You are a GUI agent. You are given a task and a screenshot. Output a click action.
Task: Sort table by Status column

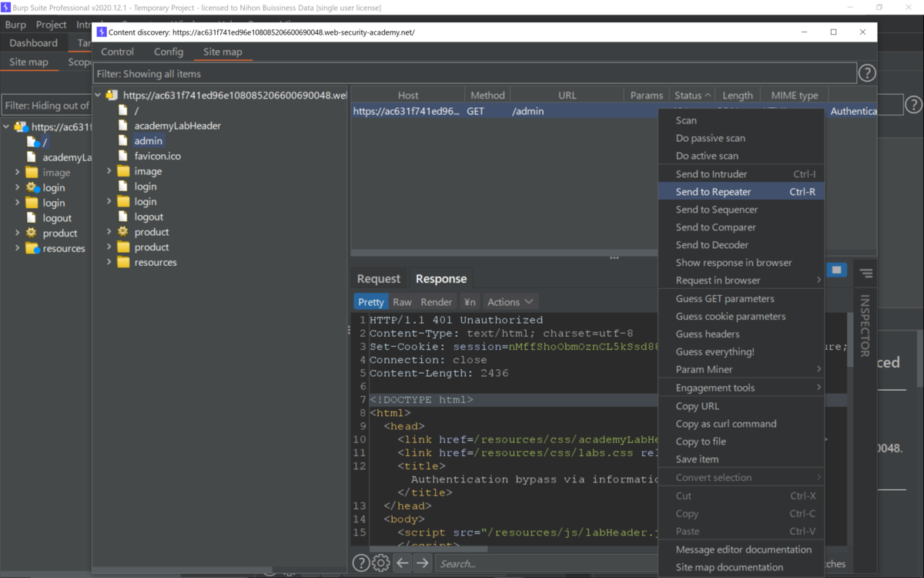[x=691, y=96]
